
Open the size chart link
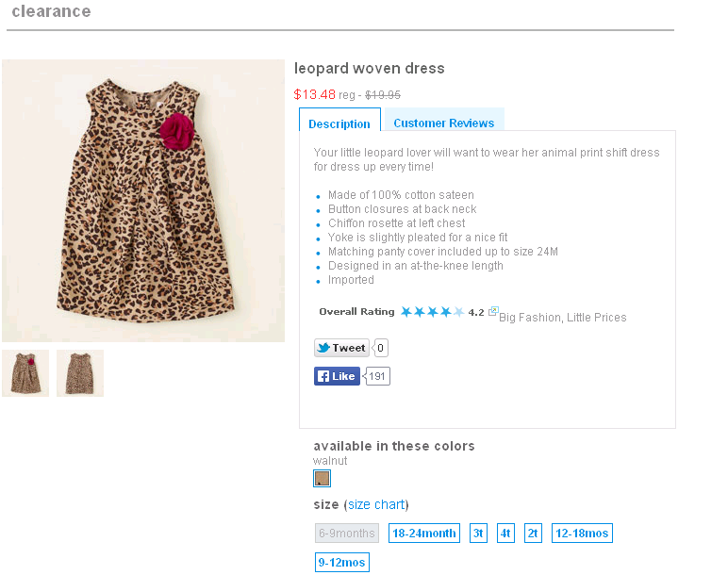(x=376, y=504)
